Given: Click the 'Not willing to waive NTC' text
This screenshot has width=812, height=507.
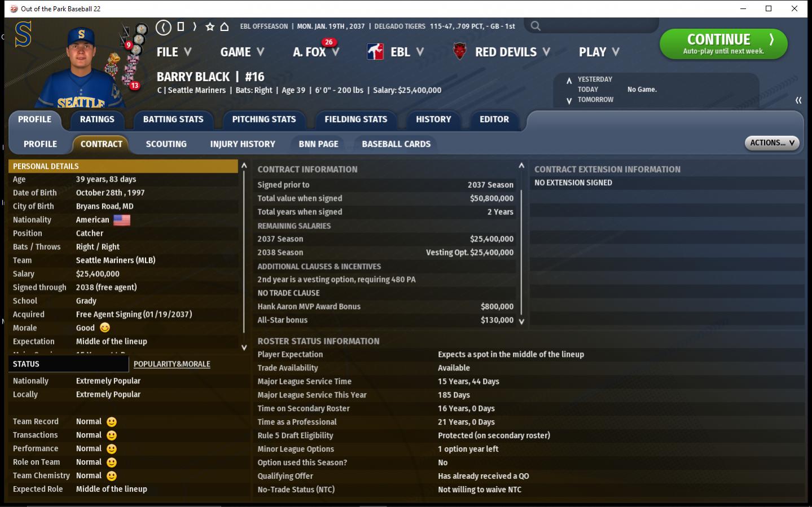Looking at the screenshot, I should point(480,490).
